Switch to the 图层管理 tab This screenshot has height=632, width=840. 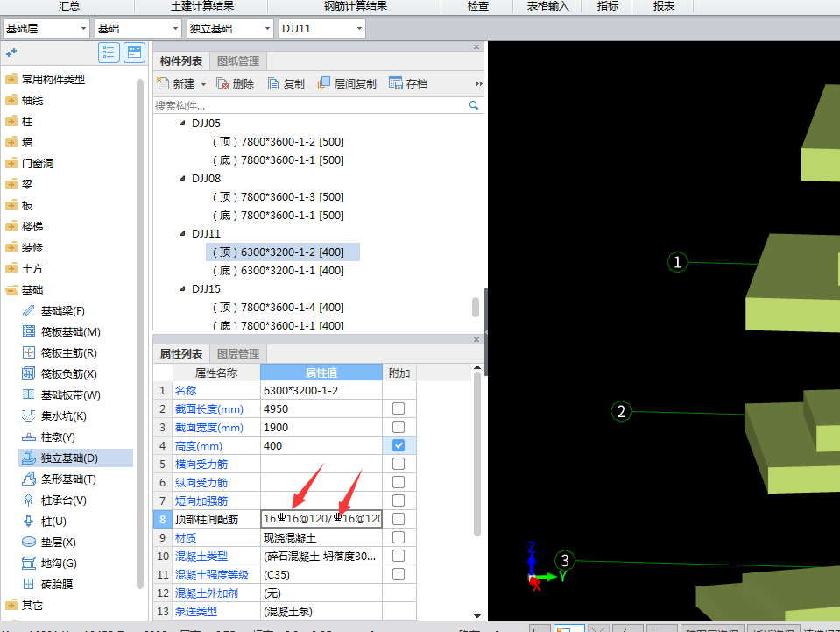[x=238, y=354]
